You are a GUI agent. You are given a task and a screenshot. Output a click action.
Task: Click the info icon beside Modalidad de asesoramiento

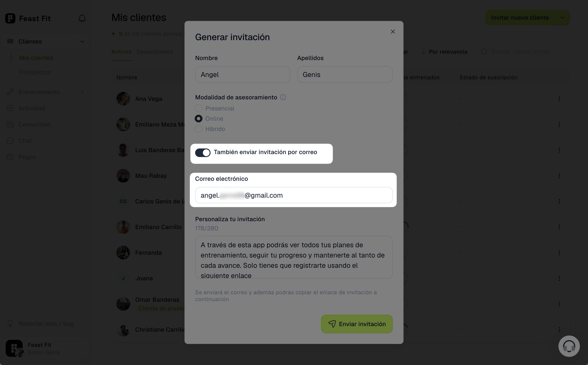pos(283,97)
